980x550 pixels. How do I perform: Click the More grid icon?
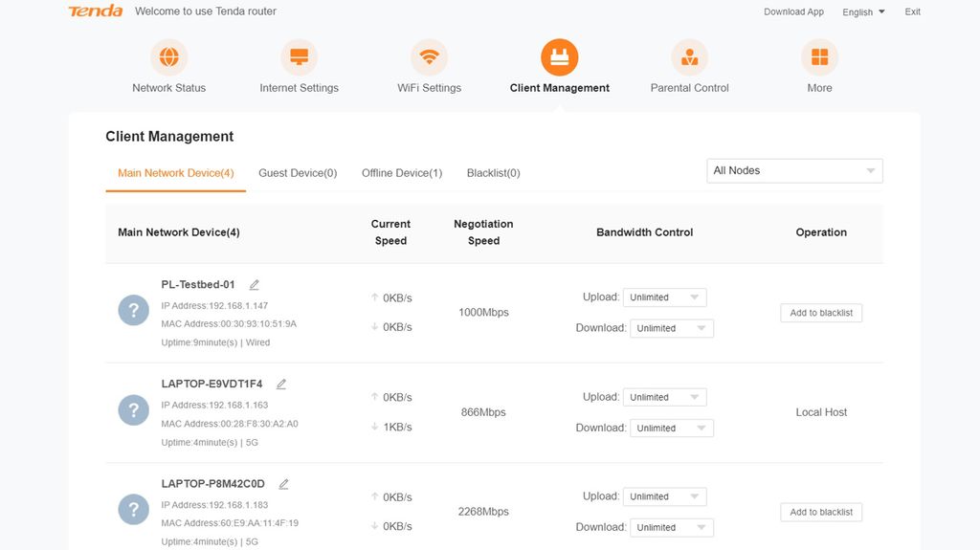819,57
